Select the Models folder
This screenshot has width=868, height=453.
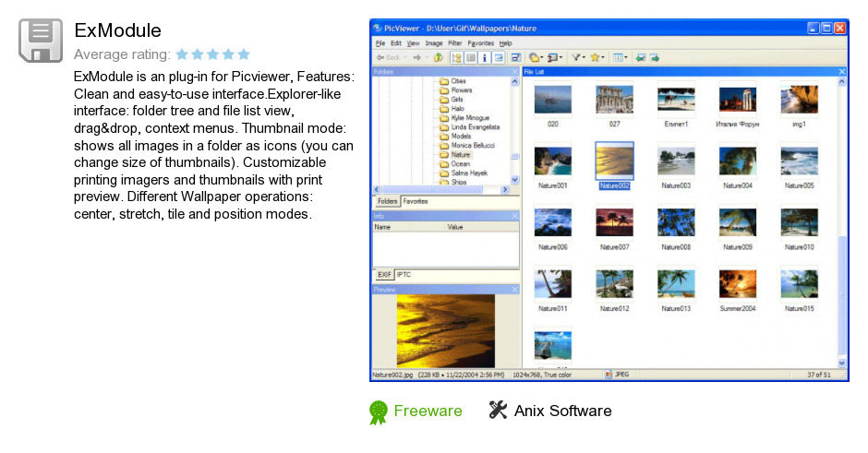[x=455, y=136]
